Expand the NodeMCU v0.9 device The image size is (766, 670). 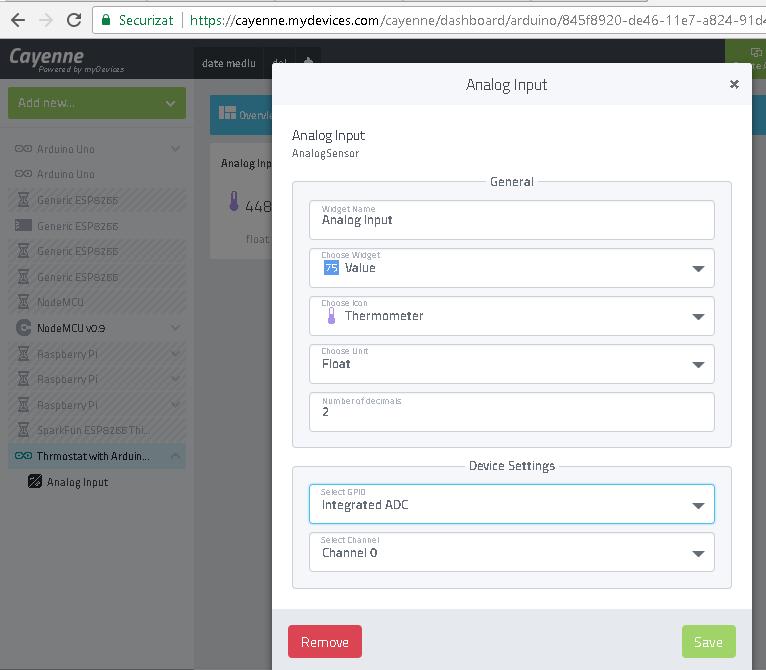point(175,327)
